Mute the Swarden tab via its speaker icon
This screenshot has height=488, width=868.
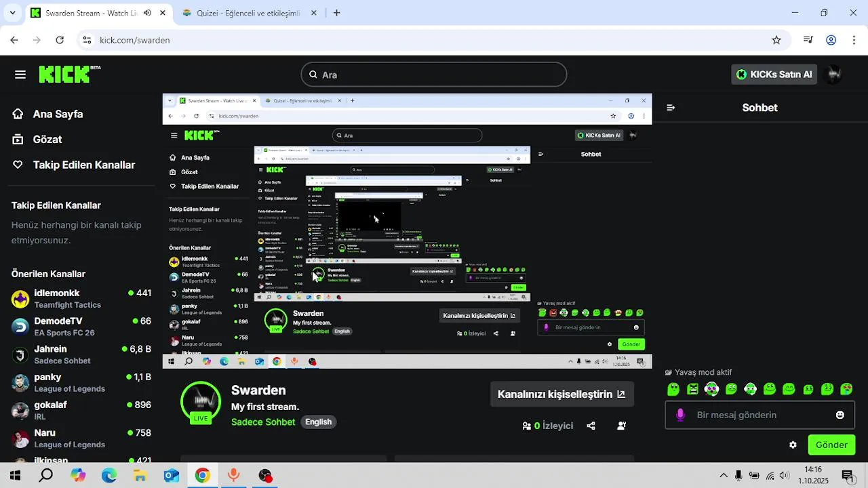tap(147, 13)
